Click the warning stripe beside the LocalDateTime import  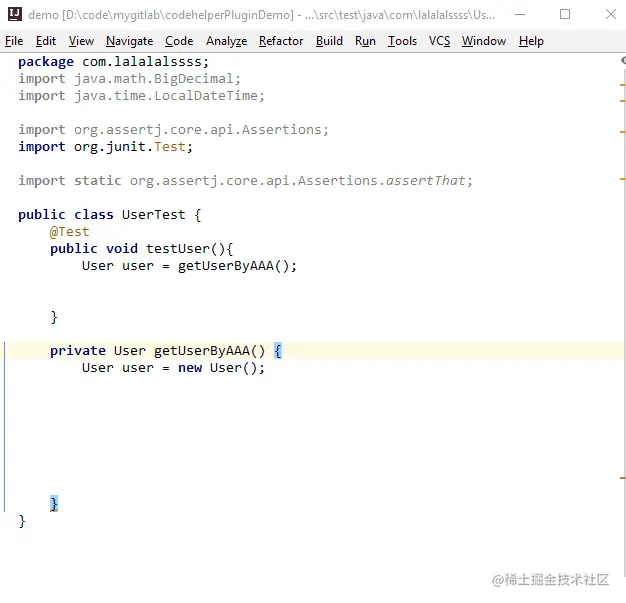(x=622, y=101)
